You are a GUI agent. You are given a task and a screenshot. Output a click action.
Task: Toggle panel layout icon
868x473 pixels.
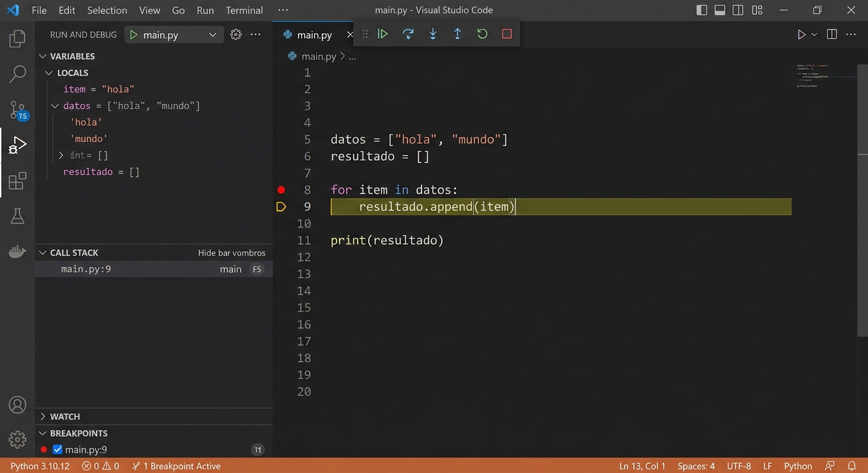(720, 10)
